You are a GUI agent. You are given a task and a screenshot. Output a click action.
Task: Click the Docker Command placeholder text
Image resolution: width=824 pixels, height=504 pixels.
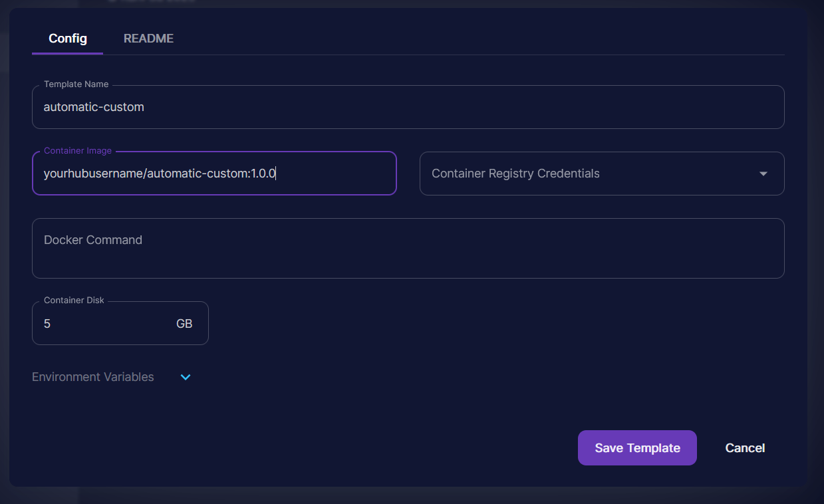point(93,240)
